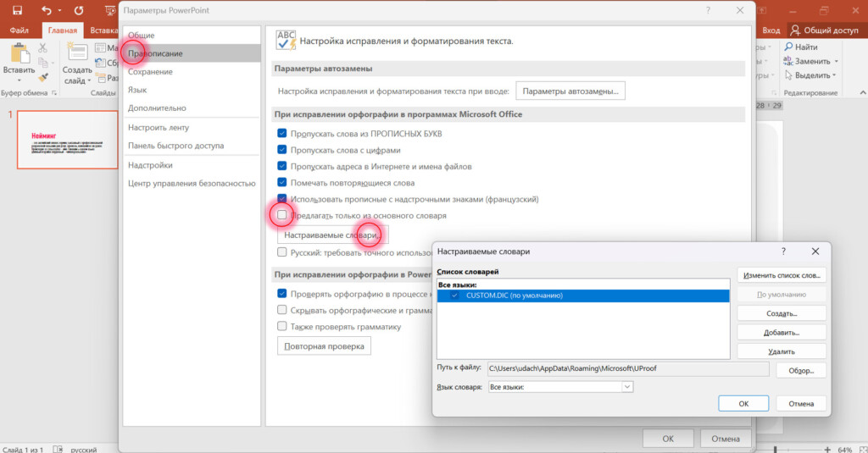Enable Предлагать только из основного словаря

click(281, 215)
